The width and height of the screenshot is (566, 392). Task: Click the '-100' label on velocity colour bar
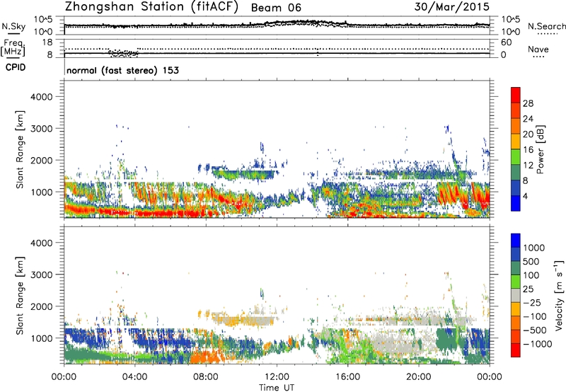tap(534, 316)
